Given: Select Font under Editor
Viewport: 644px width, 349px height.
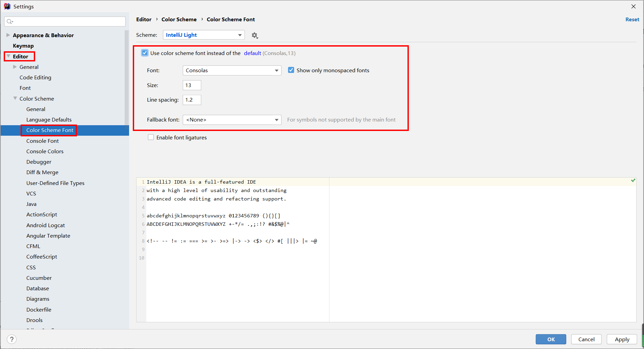Looking at the screenshot, I should [x=25, y=88].
